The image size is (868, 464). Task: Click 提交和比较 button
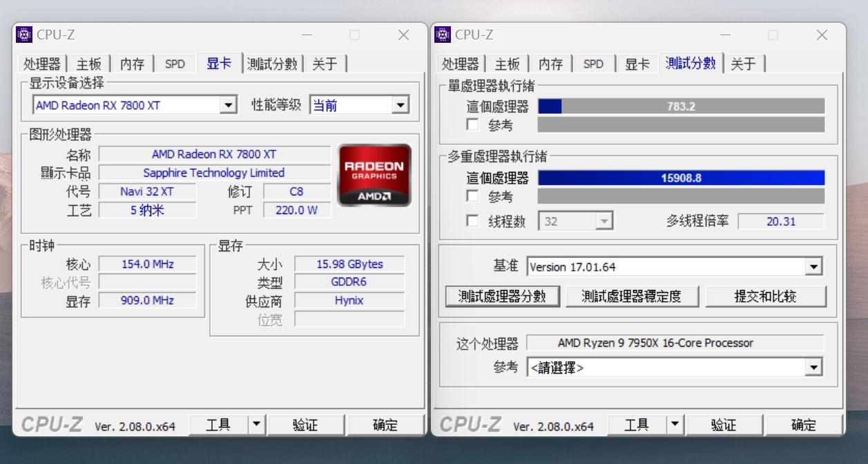click(766, 296)
